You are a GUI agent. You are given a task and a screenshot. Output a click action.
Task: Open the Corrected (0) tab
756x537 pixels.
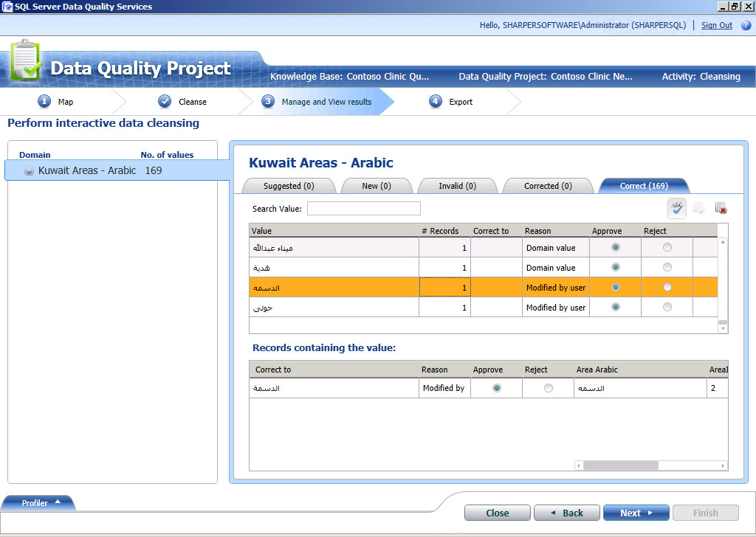coord(549,186)
